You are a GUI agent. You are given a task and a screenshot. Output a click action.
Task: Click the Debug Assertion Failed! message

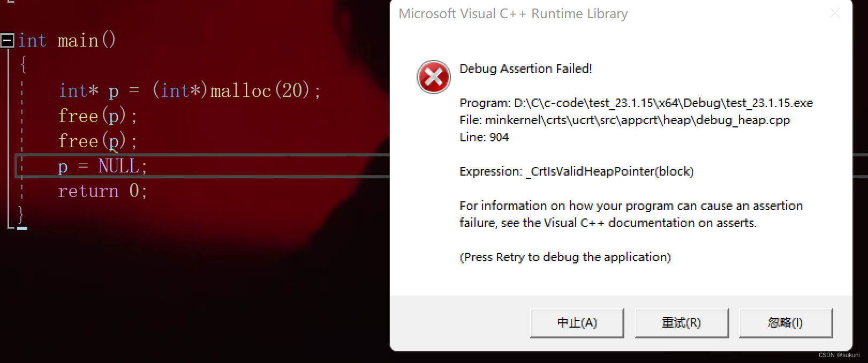525,69
